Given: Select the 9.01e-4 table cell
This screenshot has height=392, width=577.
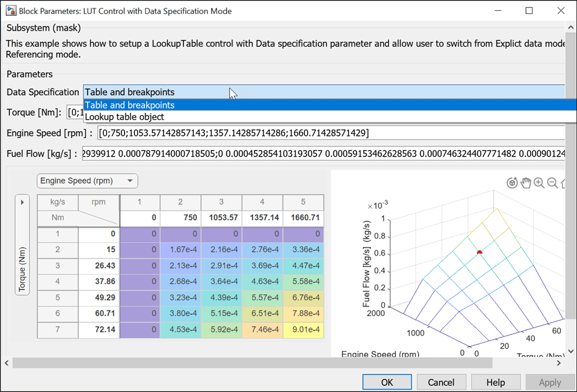Looking at the screenshot, I should coord(302,331).
